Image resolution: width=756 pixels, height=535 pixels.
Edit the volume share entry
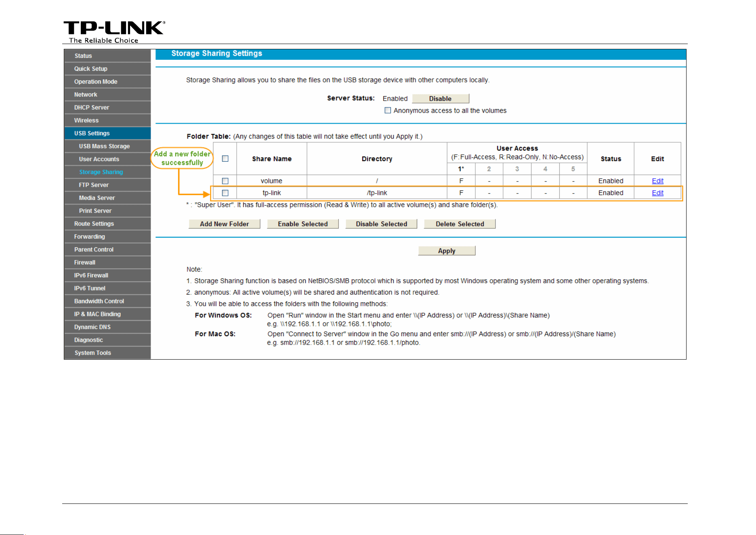[x=657, y=181]
